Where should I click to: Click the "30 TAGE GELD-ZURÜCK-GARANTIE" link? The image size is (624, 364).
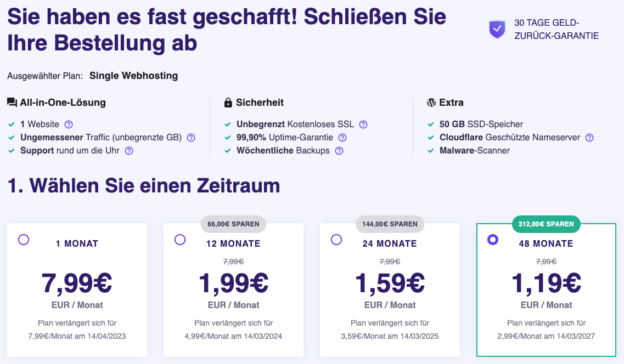coord(556,29)
